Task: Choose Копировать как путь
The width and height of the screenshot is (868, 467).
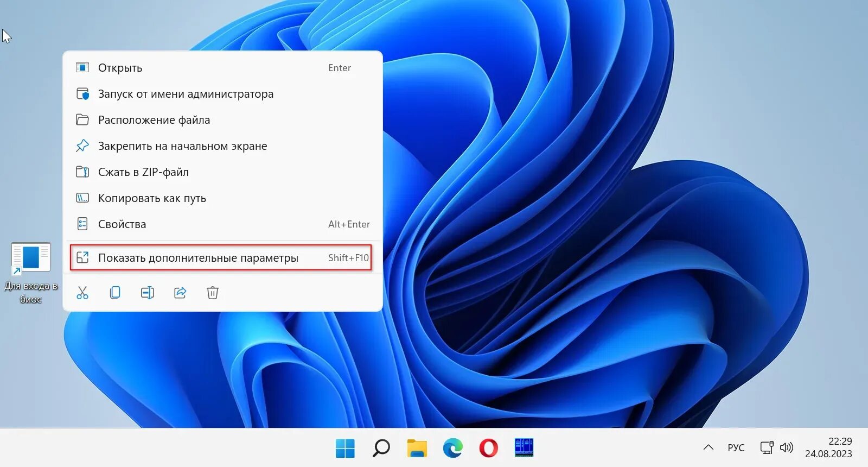Action: 222,198
